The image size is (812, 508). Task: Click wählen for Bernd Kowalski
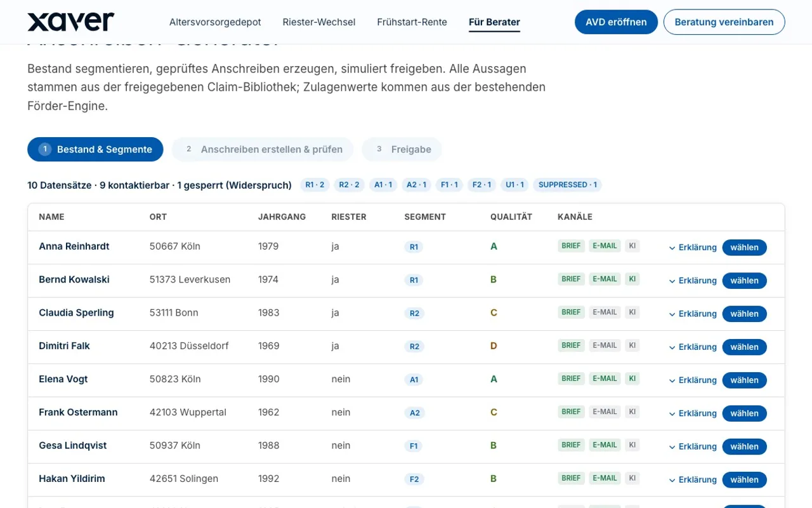pyautogui.click(x=744, y=281)
